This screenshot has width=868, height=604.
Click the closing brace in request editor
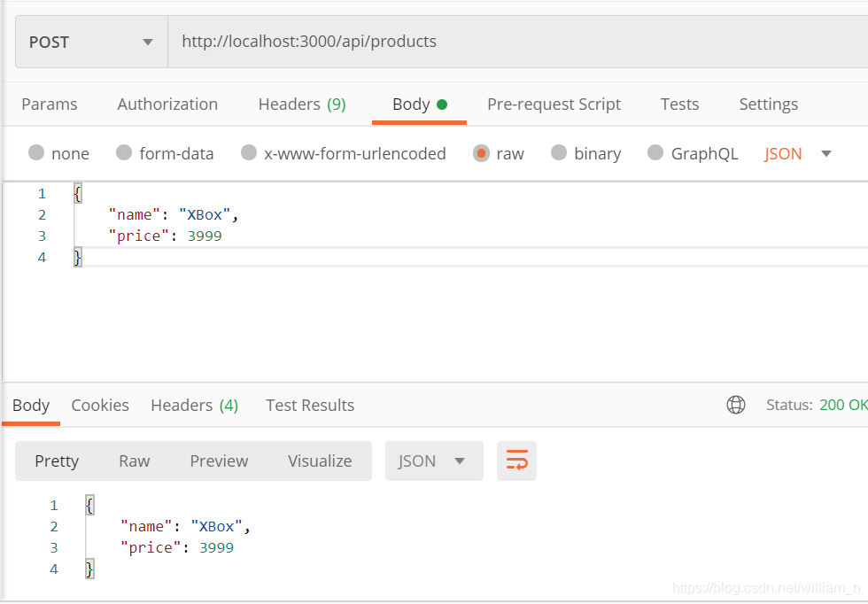coord(78,258)
